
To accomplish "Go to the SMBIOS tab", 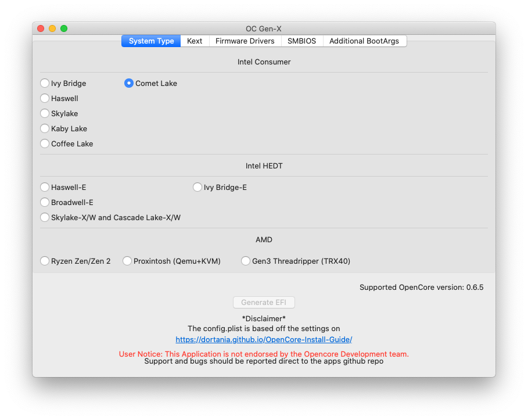I will tap(301, 41).
